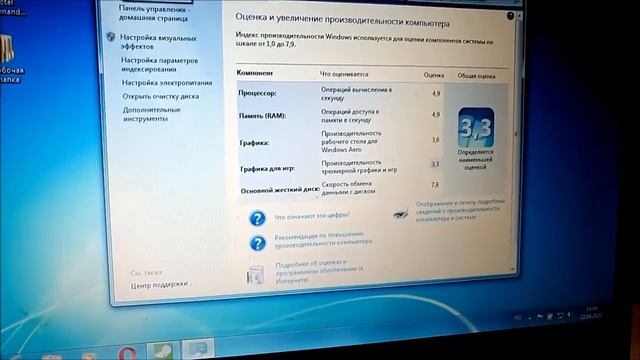The height and width of the screenshot is (360, 640).
Task: Click the 'Общая оценка' column header
Action: pos(476,76)
